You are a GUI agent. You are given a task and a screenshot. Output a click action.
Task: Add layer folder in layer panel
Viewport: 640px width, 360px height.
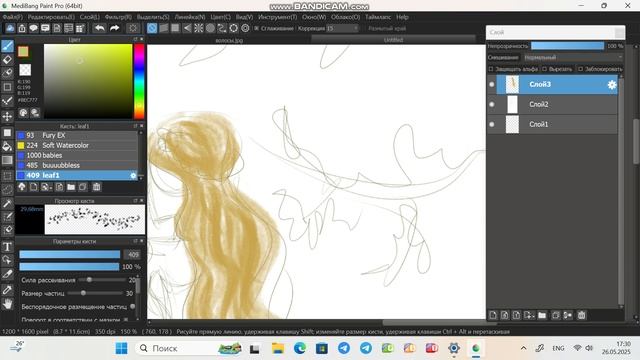pyautogui.click(x=542, y=315)
